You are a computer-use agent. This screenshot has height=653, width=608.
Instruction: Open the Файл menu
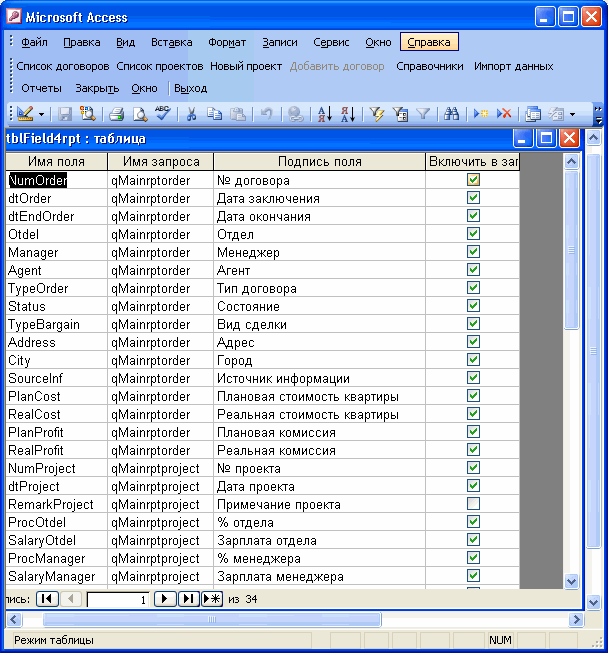[x=34, y=42]
